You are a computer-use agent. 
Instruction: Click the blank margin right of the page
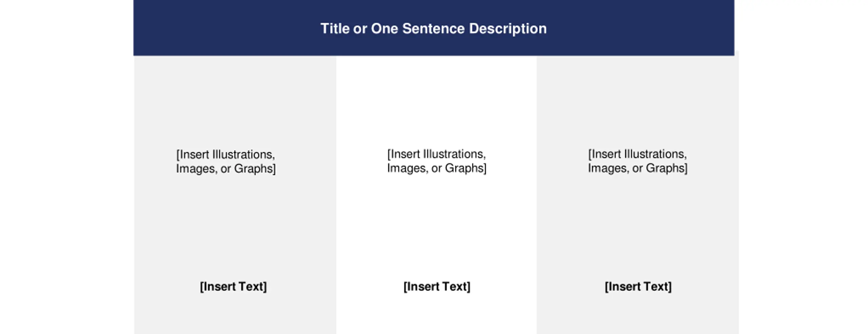(804, 167)
